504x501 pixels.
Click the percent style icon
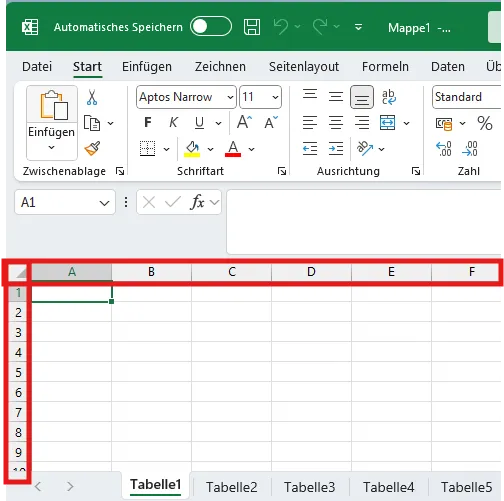tap(484, 123)
